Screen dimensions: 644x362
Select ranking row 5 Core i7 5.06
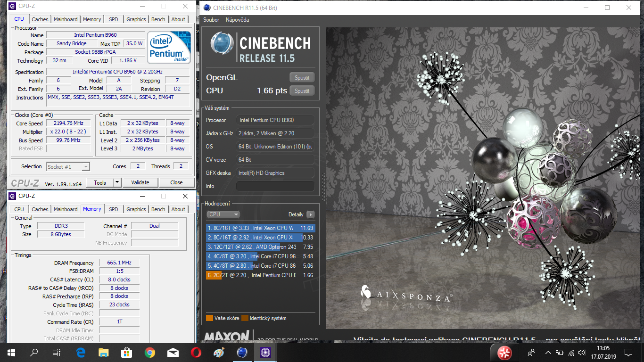[x=260, y=266]
